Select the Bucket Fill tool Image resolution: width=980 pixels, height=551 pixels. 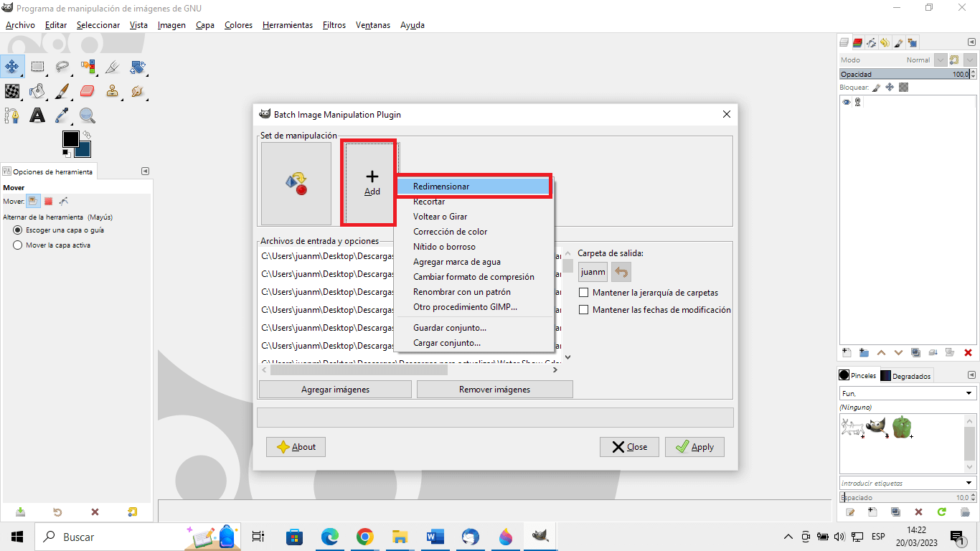click(x=37, y=91)
